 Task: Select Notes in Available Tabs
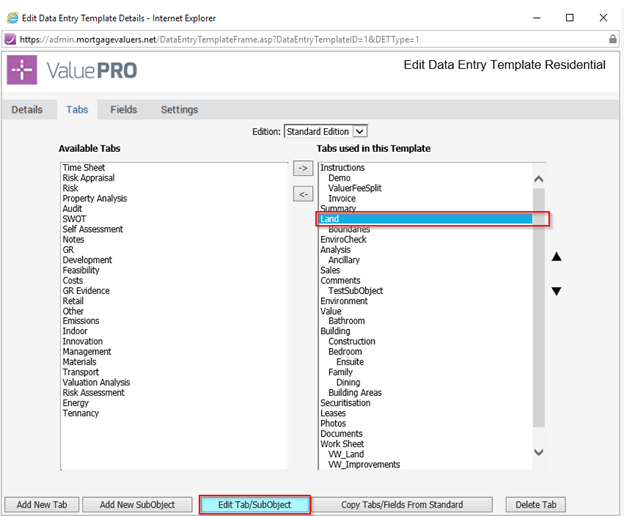coord(73,240)
